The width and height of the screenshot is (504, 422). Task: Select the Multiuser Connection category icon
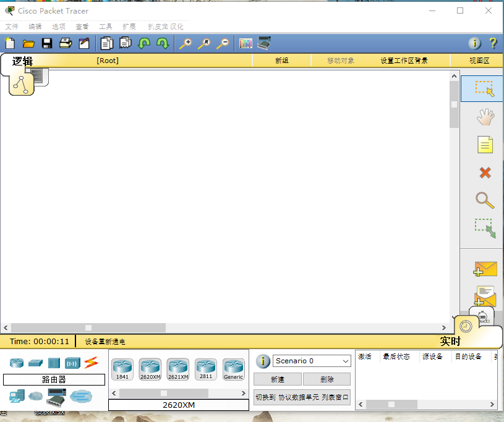pyautogui.click(x=81, y=396)
